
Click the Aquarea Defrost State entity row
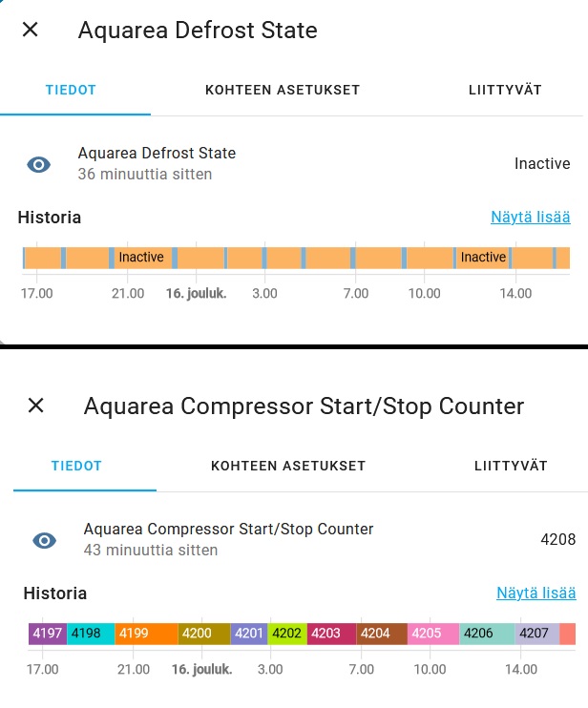point(286,164)
